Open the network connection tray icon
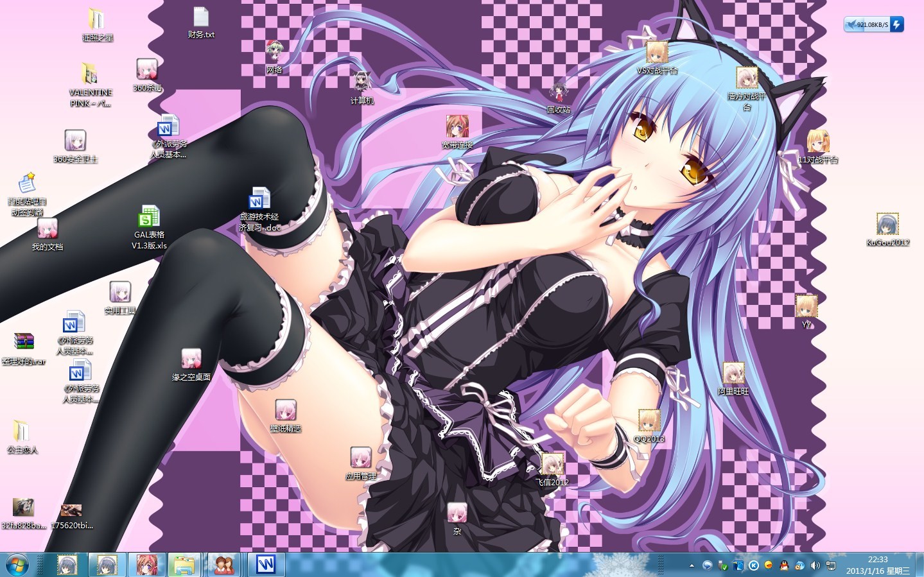This screenshot has height=577, width=924. point(831,565)
